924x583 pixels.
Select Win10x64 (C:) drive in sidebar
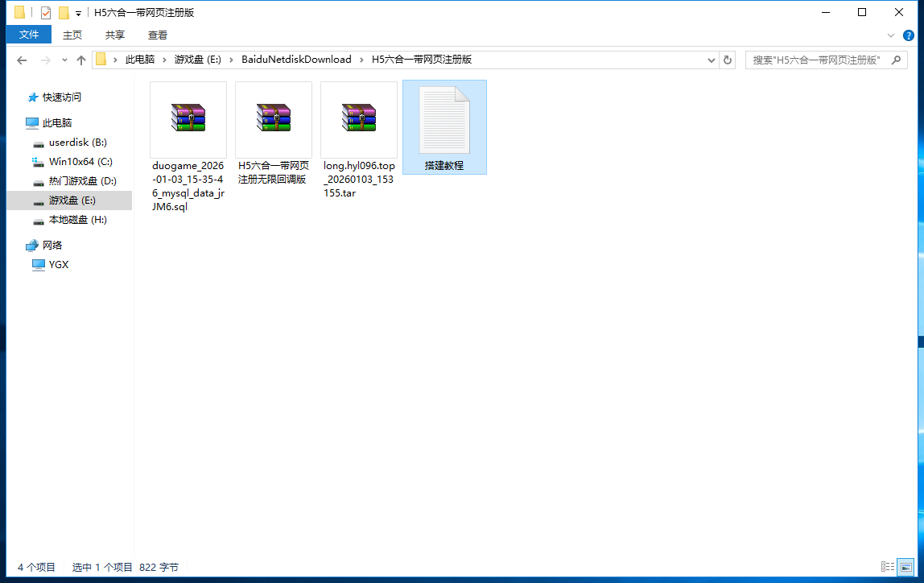coord(80,161)
